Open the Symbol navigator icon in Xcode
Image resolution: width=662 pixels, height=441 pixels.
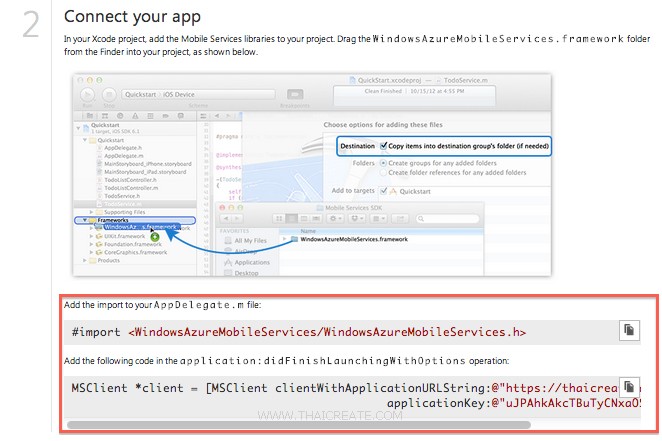(x=105, y=116)
